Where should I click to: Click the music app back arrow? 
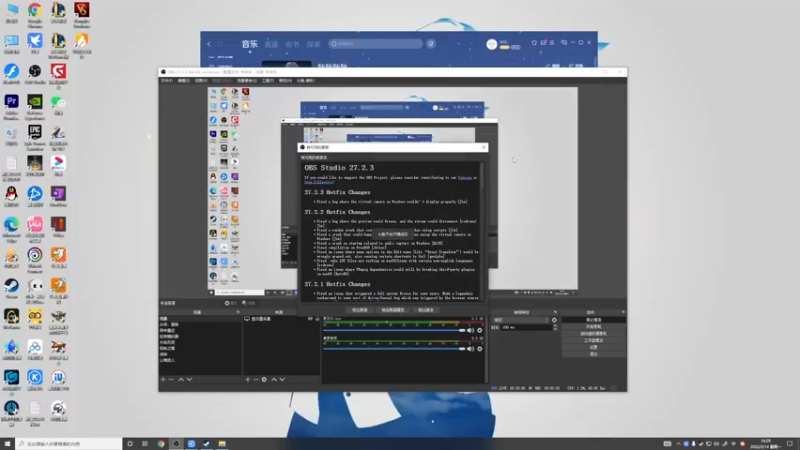tap(209, 44)
